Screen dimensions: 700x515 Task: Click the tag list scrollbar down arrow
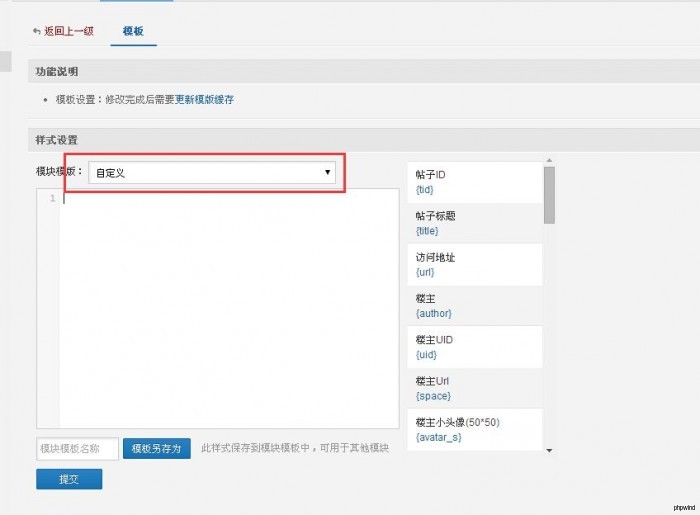tap(549, 451)
